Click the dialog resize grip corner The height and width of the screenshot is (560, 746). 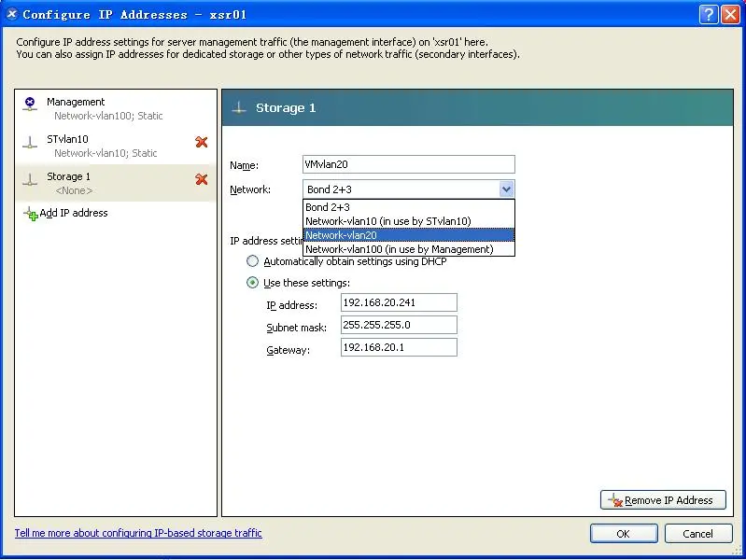(737, 550)
